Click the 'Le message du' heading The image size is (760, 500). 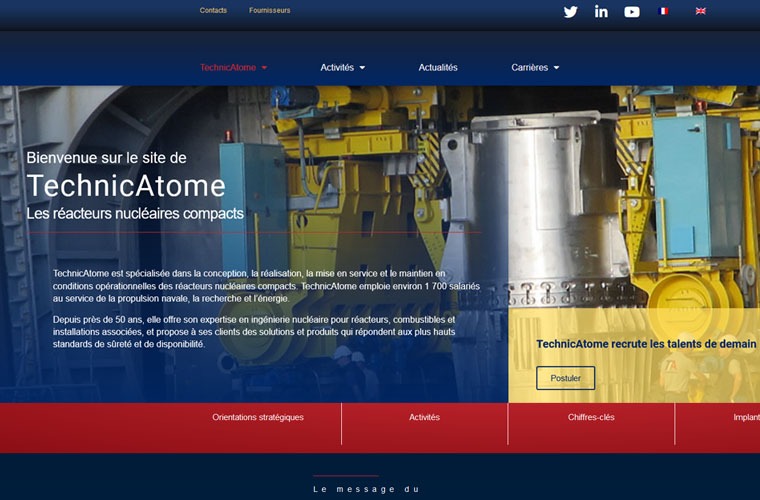pyautogui.click(x=366, y=489)
